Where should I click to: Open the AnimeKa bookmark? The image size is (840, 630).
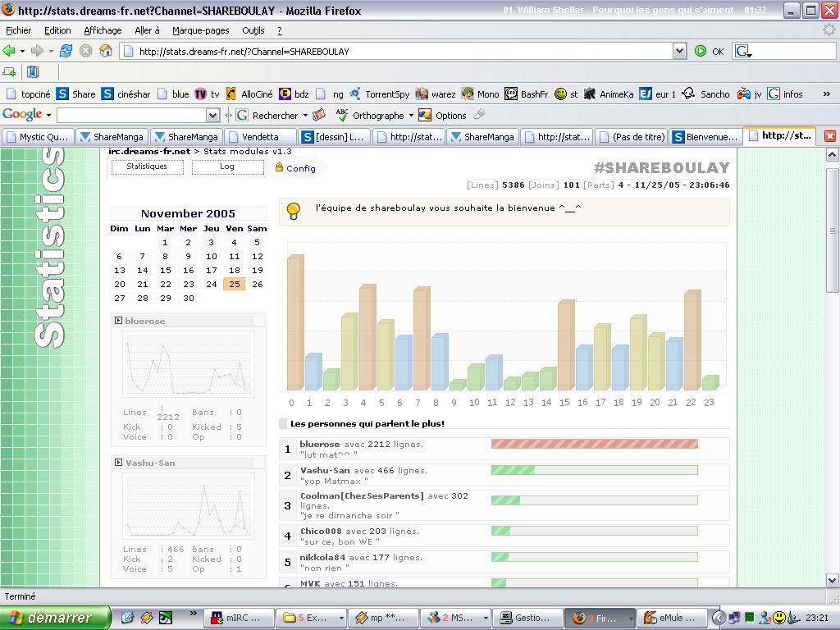coord(609,94)
